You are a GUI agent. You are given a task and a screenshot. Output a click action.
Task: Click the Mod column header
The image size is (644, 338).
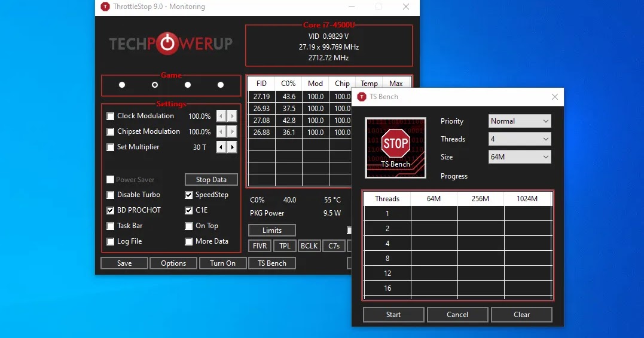click(x=316, y=83)
